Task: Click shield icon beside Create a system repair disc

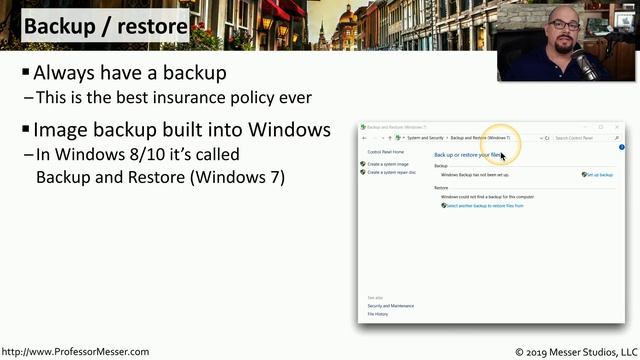Action: click(363, 172)
